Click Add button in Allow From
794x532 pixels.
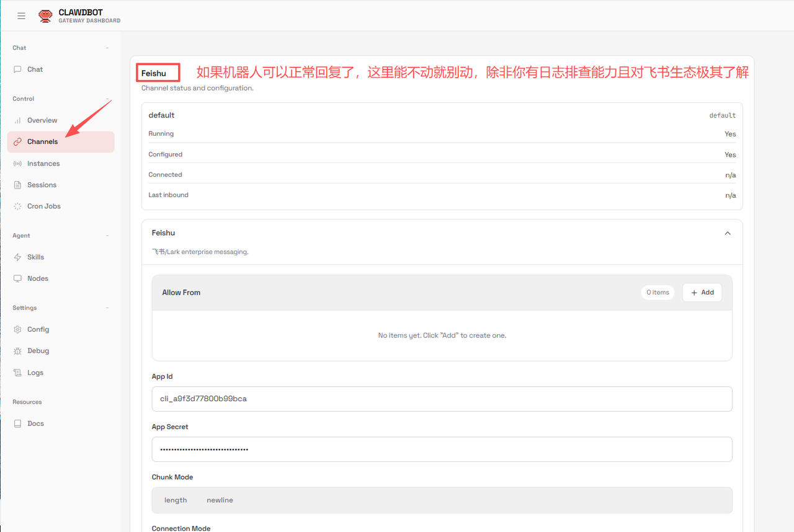(x=702, y=293)
